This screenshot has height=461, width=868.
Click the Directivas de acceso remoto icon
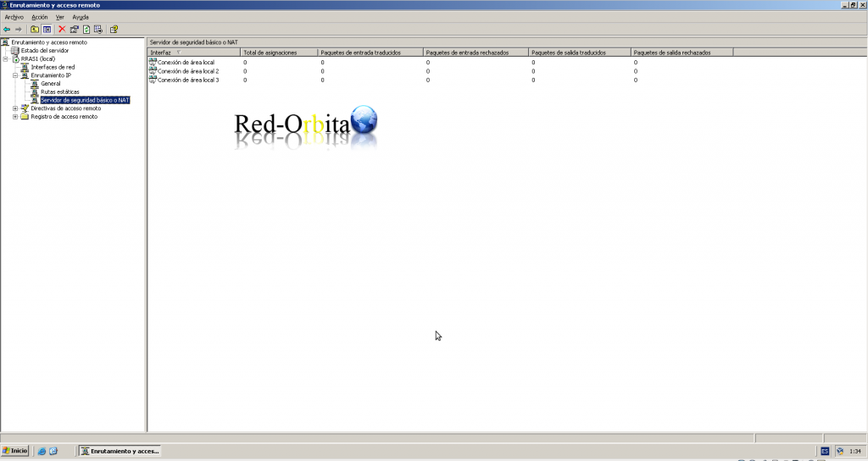25,108
